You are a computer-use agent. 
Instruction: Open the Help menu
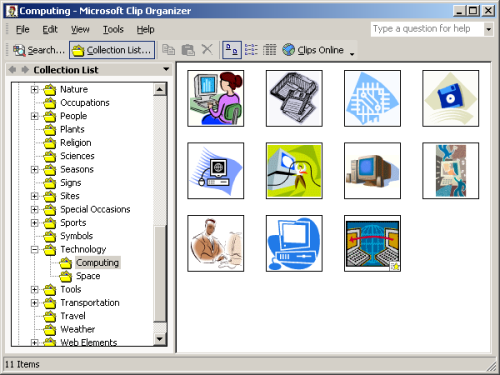(x=145, y=29)
